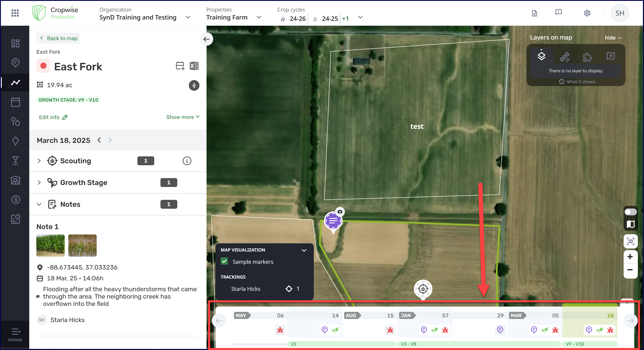This screenshot has width=644, height=350.
Task: Collapse the Notes section
Action: coord(39,204)
